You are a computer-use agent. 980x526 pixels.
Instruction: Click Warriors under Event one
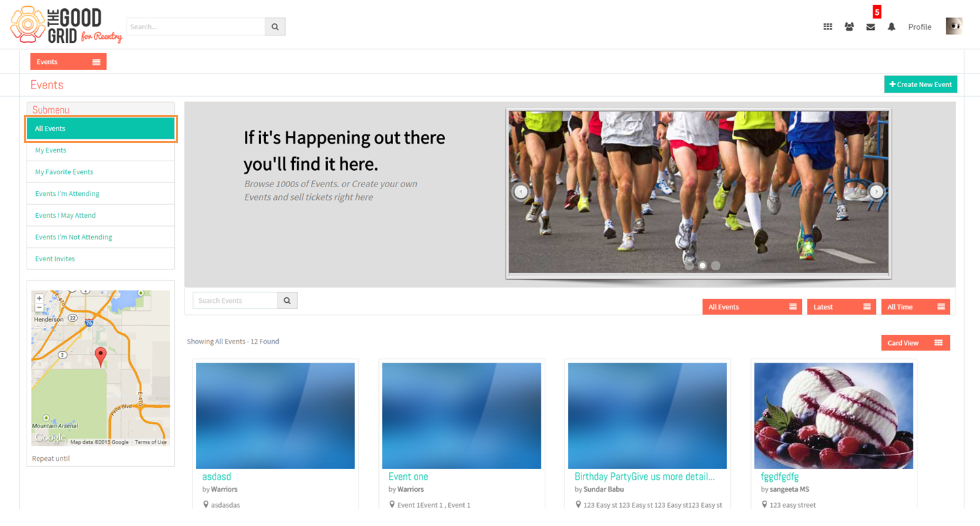pos(410,489)
